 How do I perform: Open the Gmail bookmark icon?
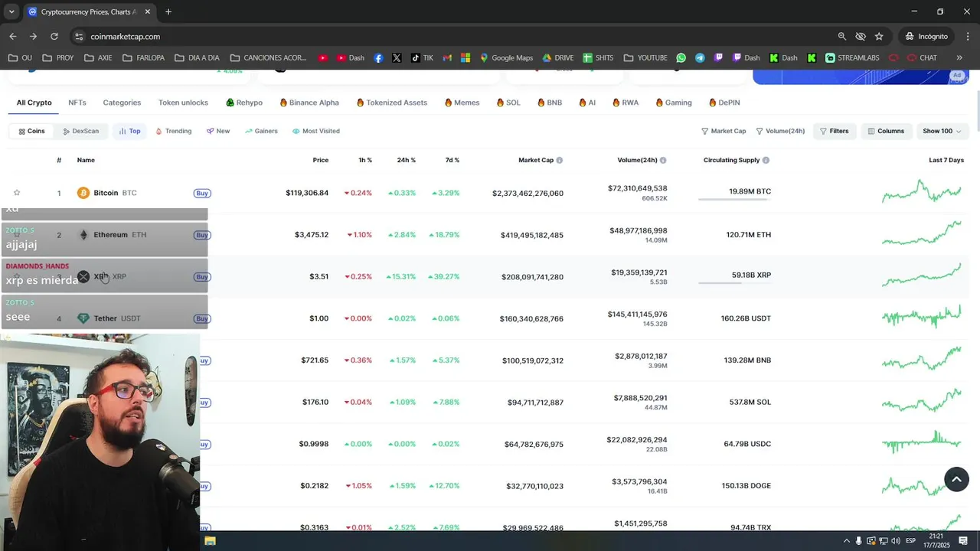pyautogui.click(x=447, y=57)
